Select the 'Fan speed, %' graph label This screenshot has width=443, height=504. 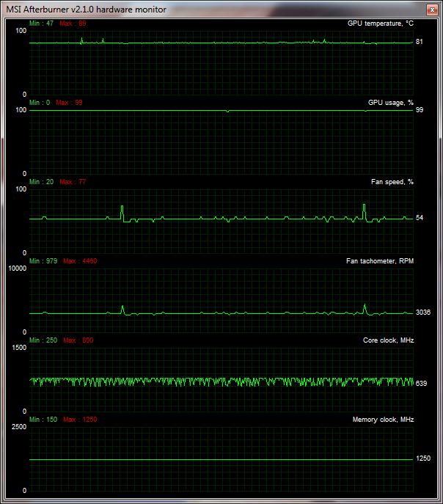point(392,182)
